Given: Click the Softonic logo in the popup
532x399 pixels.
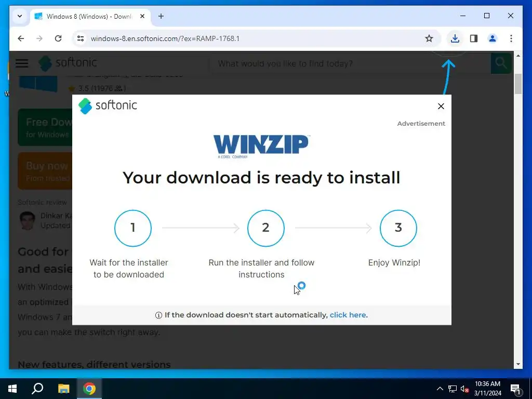Looking at the screenshot, I should coord(108,106).
